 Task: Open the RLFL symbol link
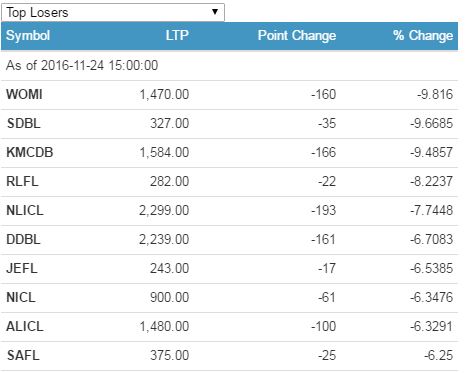(x=22, y=181)
